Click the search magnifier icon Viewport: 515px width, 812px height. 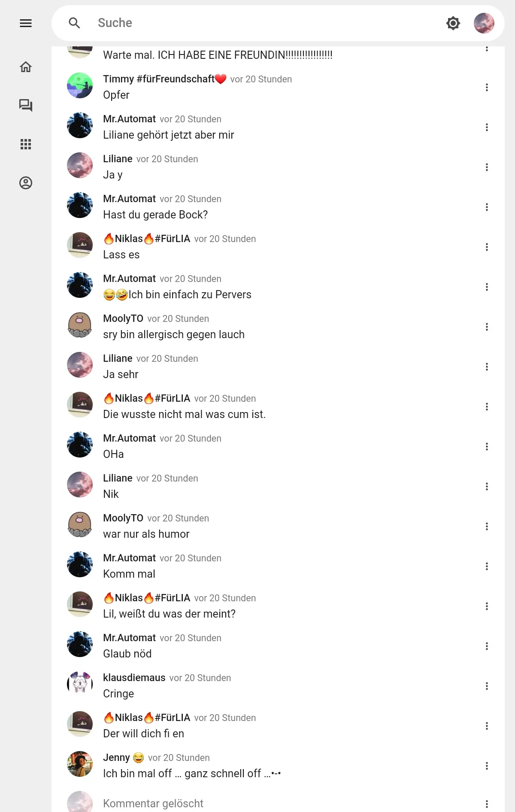pos(75,23)
